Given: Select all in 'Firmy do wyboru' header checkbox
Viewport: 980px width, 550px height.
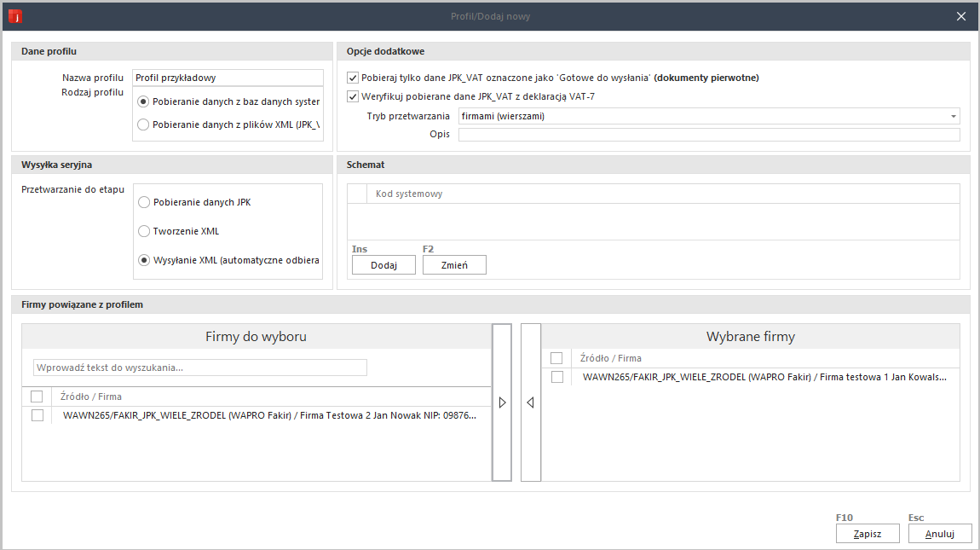Looking at the screenshot, I should point(37,397).
